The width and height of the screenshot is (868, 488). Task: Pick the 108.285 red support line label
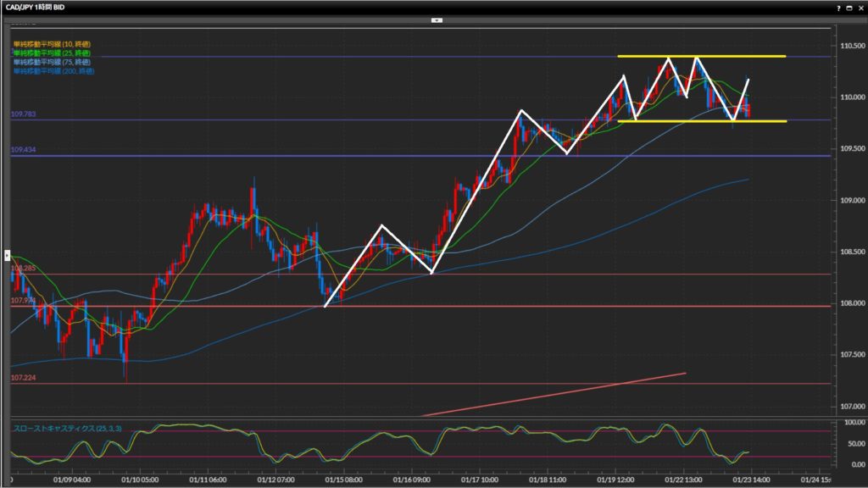(x=23, y=269)
